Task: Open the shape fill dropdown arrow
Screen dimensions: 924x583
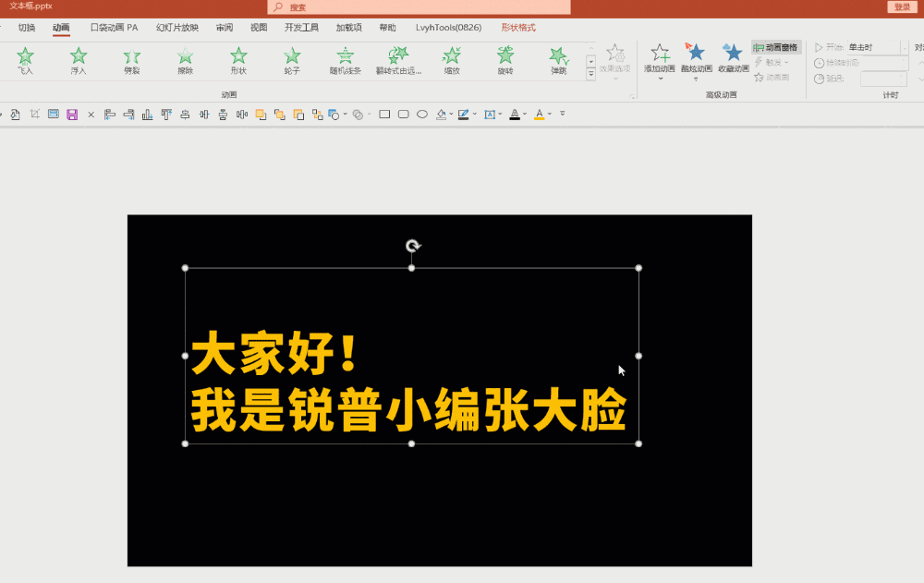Action: click(x=452, y=115)
